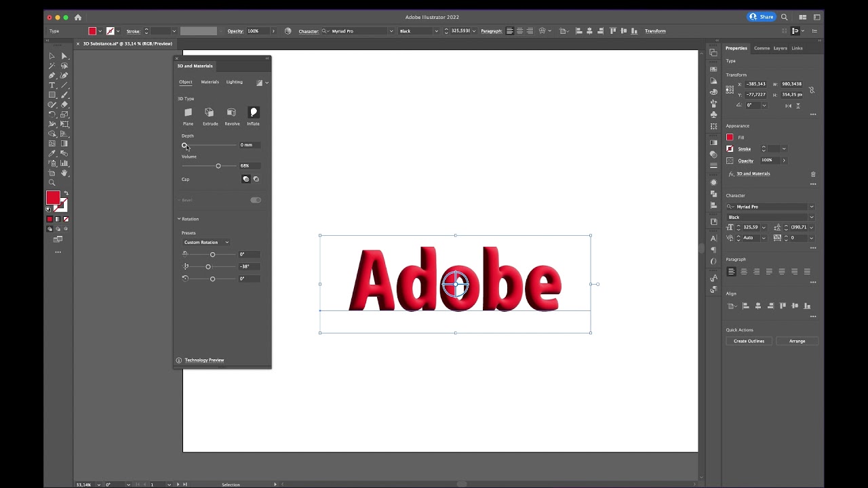The image size is (868, 488).
Task: Select the Hand tool
Action: coord(64,173)
